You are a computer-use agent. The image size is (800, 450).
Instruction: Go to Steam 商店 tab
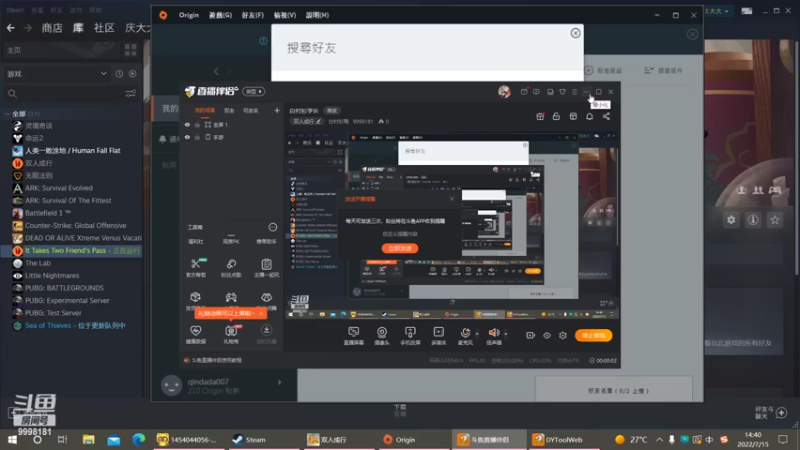click(x=52, y=28)
